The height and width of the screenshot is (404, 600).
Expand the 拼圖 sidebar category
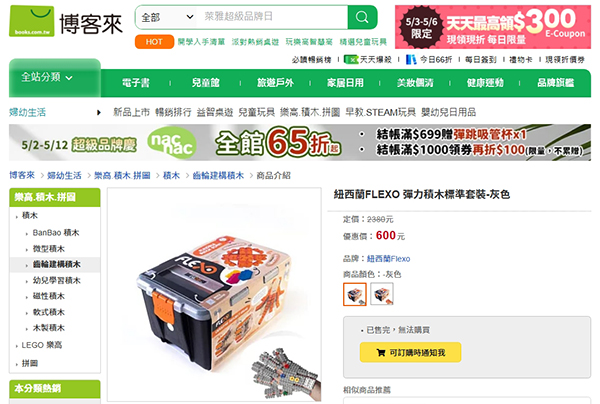[x=29, y=363]
